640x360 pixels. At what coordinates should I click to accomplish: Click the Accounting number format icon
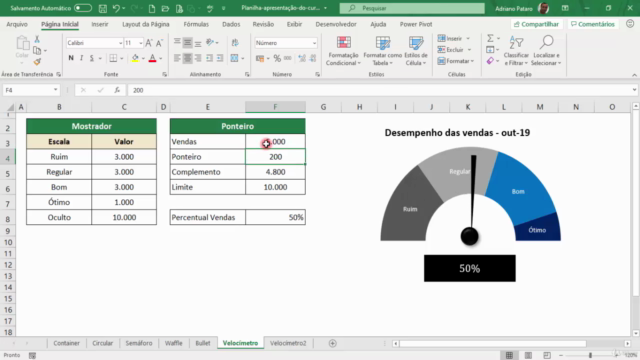click(260, 58)
